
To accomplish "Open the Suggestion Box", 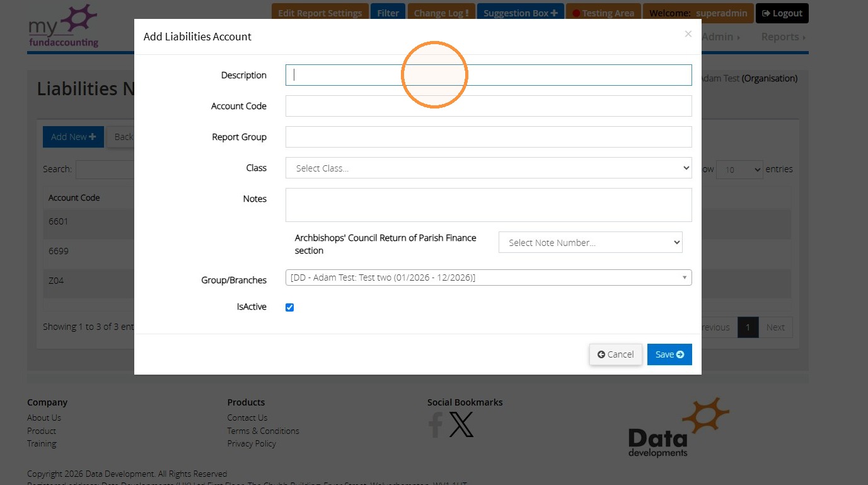I will [520, 13].
